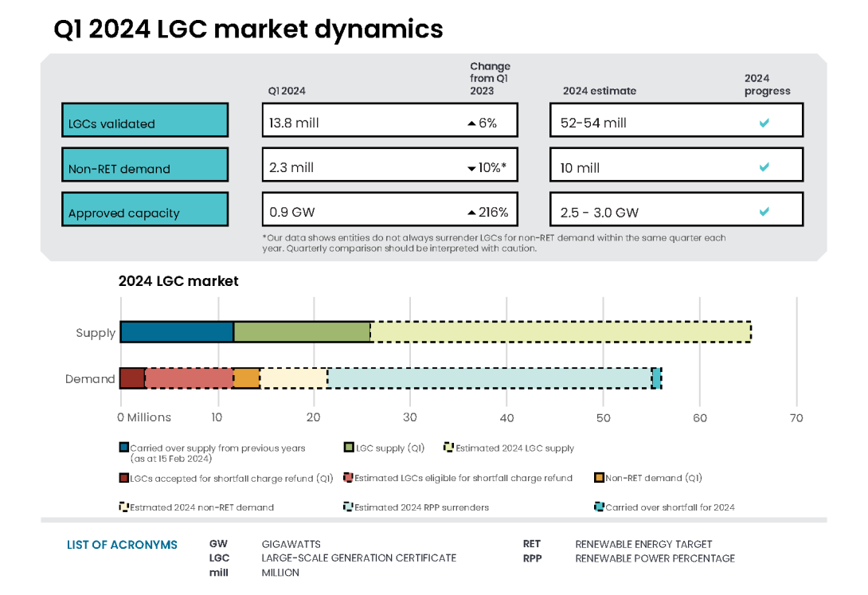Click the dark blue carried over supply legend square
Image resolution: width=868 pixels, height=595 pixels.
coord(123,447)
